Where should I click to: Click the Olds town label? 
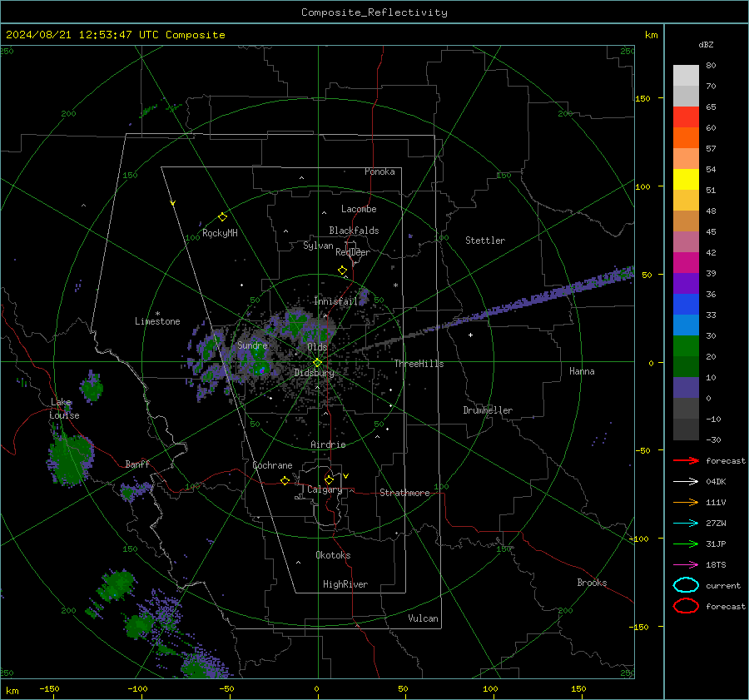click(317, 347)
